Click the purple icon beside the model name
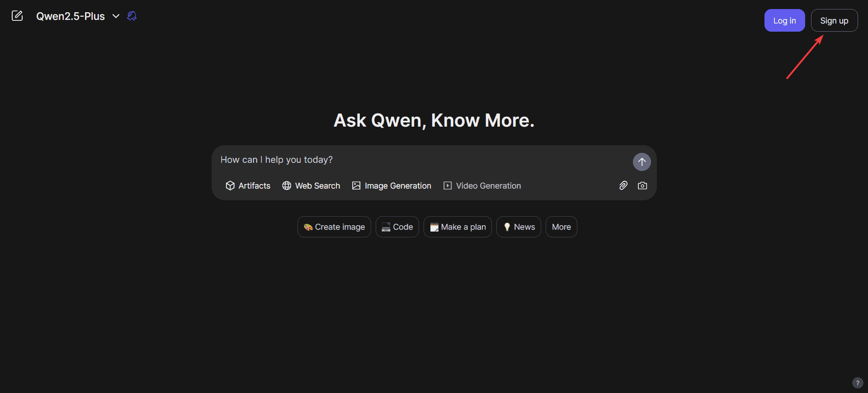The height and width of the screenshot is (393, 868). [132, 16]
